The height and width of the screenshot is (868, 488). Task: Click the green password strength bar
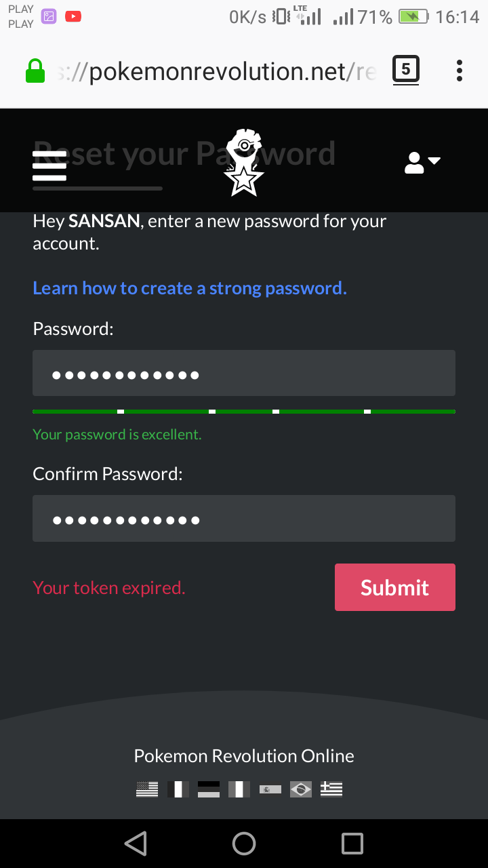point(244,412)
